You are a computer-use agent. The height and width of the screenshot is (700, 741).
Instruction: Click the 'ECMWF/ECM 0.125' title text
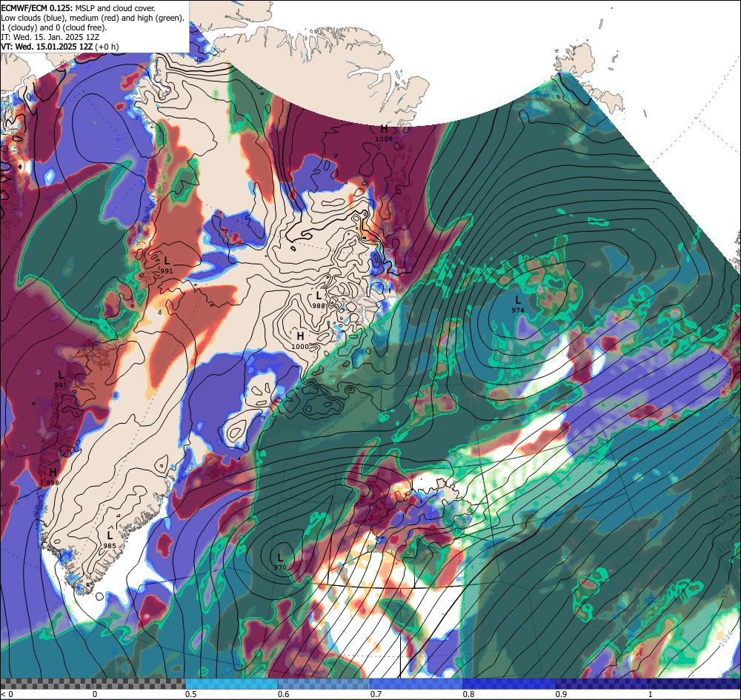[x=37, y=8]
